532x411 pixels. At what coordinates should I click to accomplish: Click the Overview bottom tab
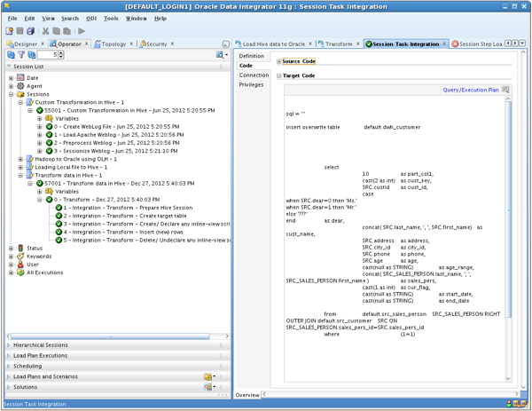pos(247,395)
